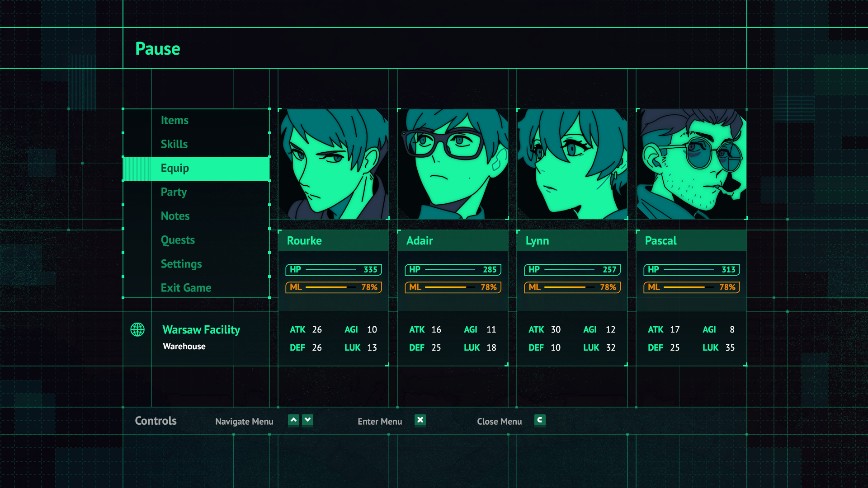The image size is (868, 488).
Task: Click the up arrow navigate key icon
Action: (293, 420)
